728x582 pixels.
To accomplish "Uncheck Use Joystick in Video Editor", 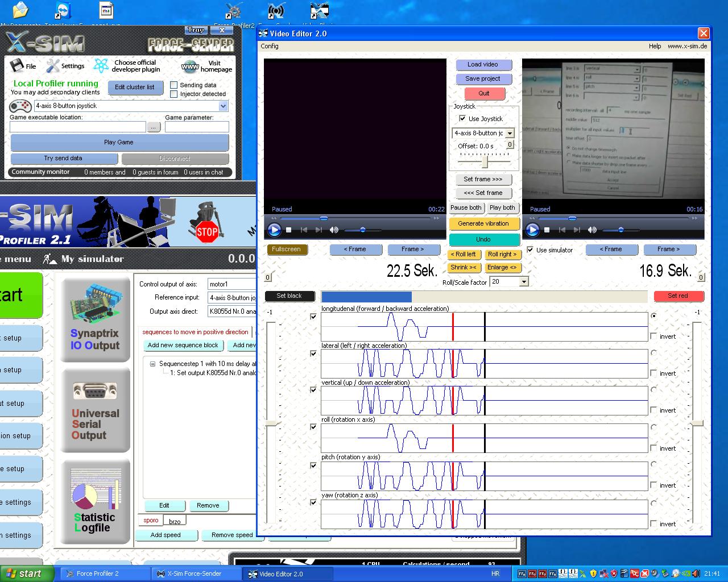I will click(x=462, y=118).
